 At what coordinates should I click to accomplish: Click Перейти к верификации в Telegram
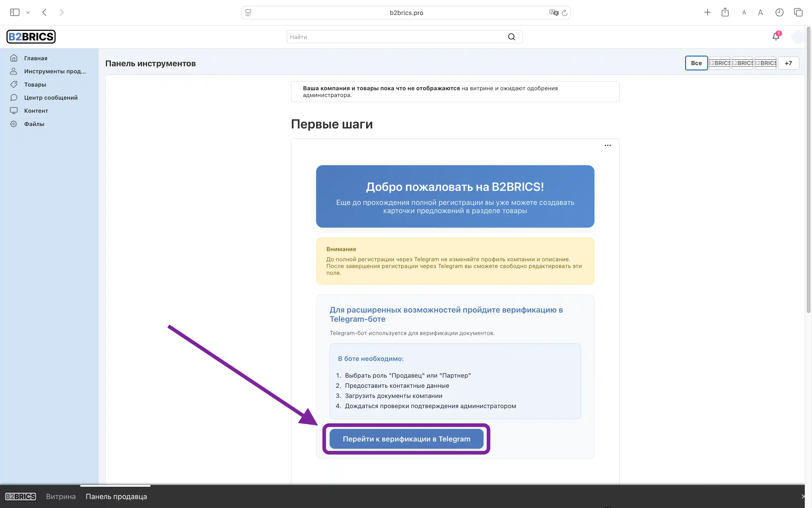[406, 439]
